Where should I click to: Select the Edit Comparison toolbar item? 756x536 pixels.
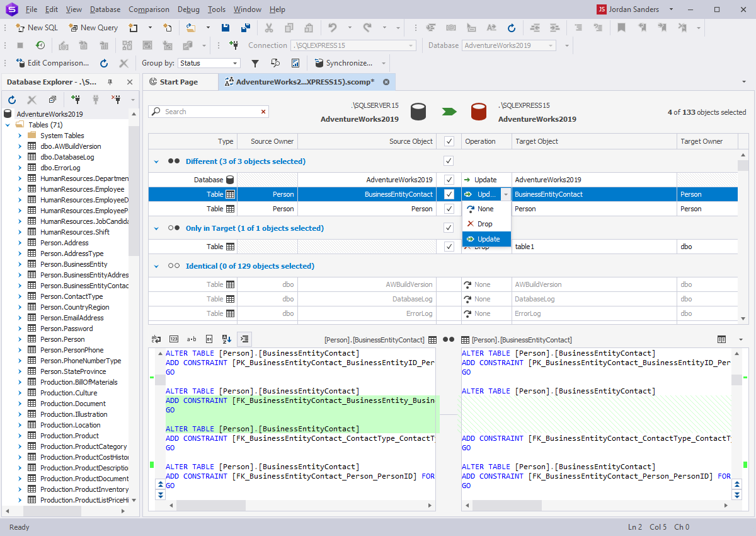pos(53,63)
